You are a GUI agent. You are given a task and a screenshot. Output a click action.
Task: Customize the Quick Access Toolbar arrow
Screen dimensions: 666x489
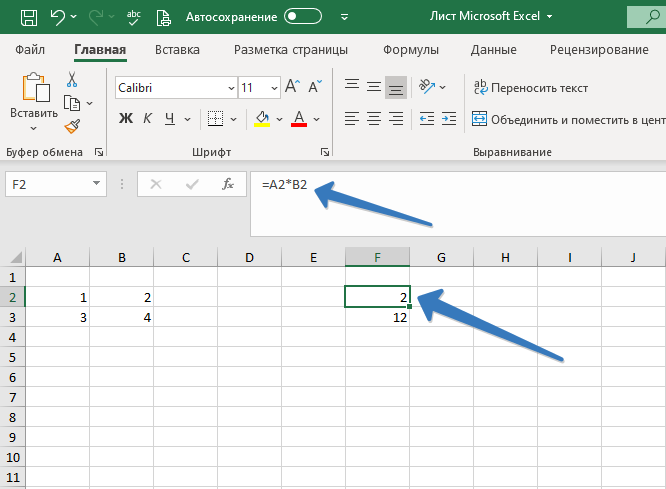[x=344, y=17]
